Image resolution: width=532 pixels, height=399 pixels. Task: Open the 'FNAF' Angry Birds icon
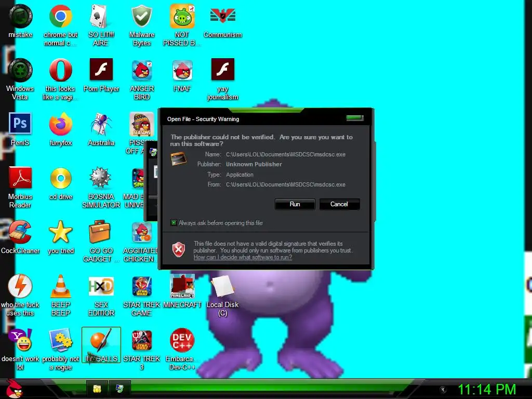click(182, 70)
